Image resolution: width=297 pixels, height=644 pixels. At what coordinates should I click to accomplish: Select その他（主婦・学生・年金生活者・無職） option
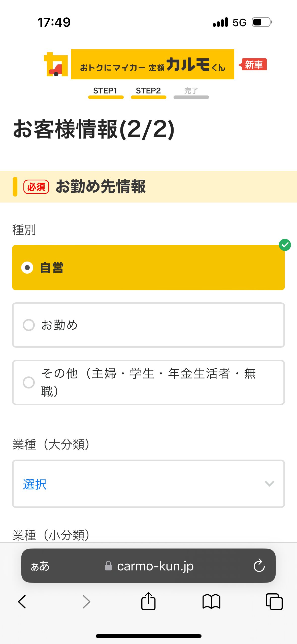point(148,382)
